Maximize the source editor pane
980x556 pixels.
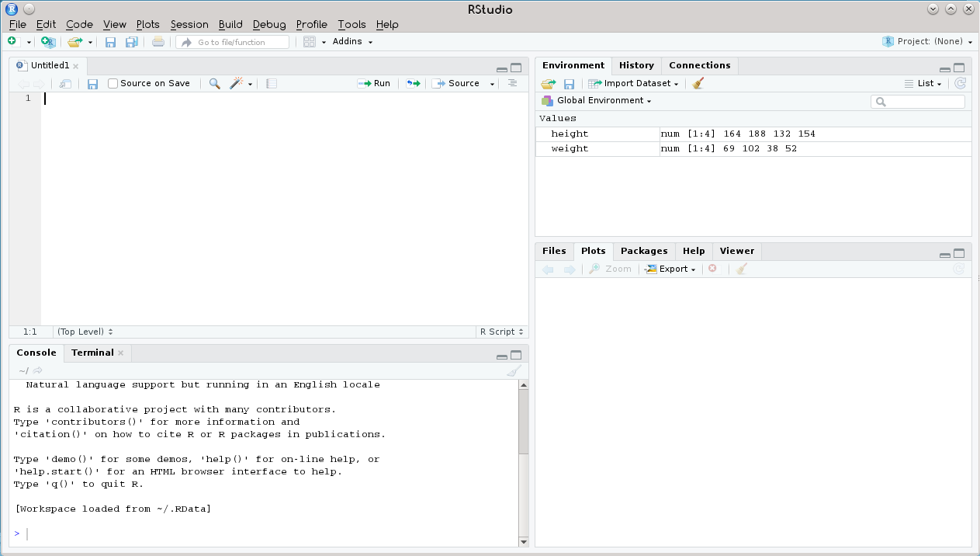[516, 68]
